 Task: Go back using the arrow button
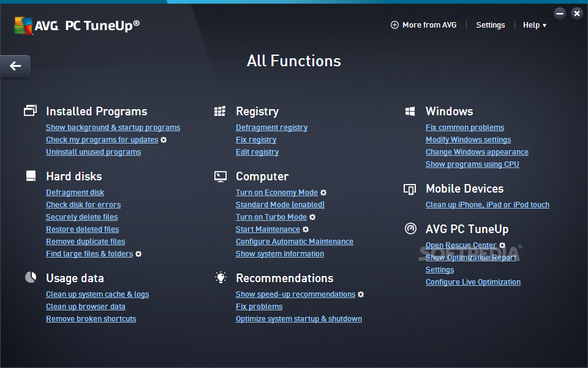[x=15, y=66]
